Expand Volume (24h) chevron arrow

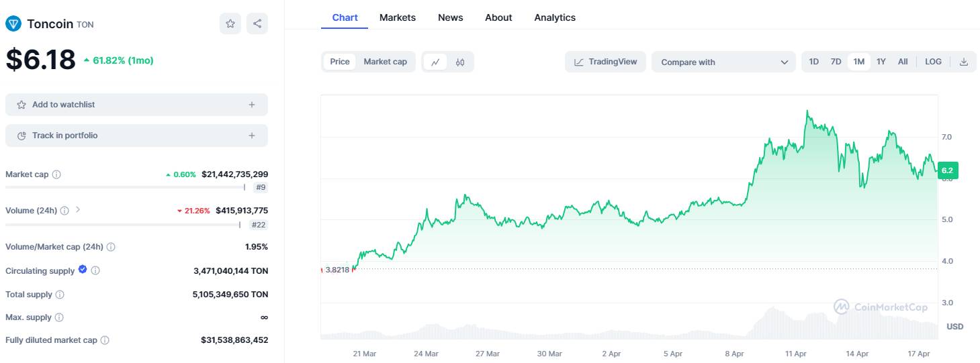78,210
